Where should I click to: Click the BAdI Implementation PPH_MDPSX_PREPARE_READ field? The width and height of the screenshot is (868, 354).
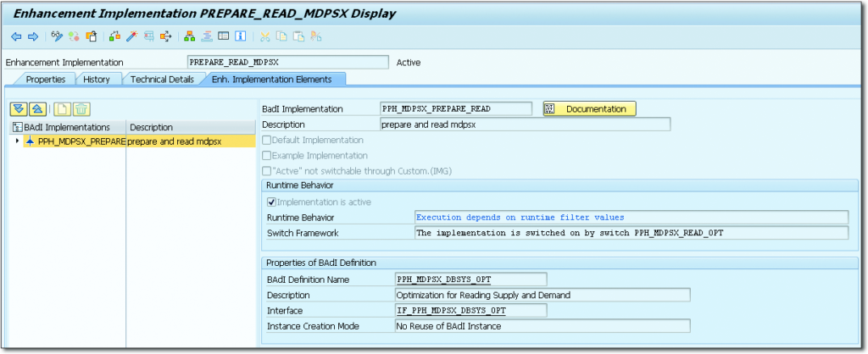click(456, 108)
